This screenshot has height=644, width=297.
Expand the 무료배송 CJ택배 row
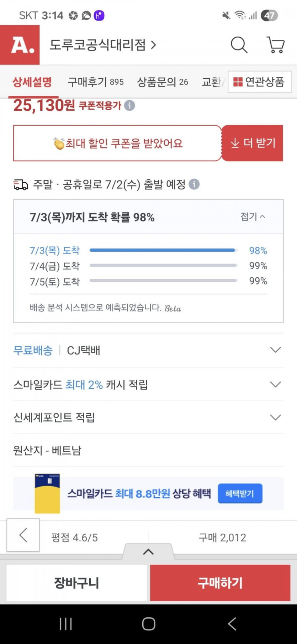pyautogui.click(x=275, y=350)
